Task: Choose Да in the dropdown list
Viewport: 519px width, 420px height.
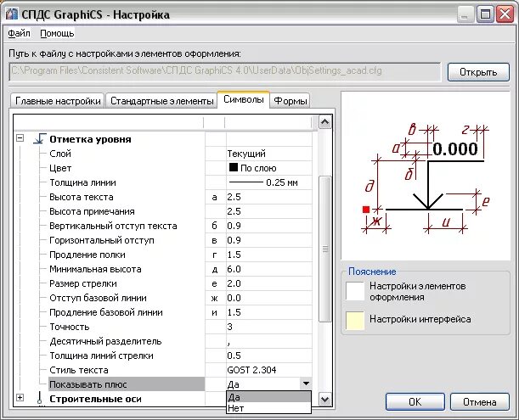Action: [x=268, y=397]
